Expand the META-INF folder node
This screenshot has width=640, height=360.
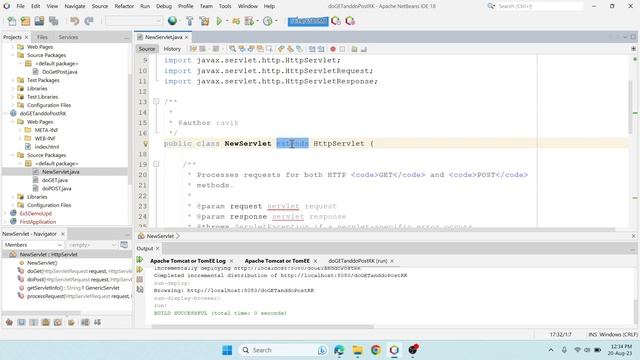pos(20,130)
